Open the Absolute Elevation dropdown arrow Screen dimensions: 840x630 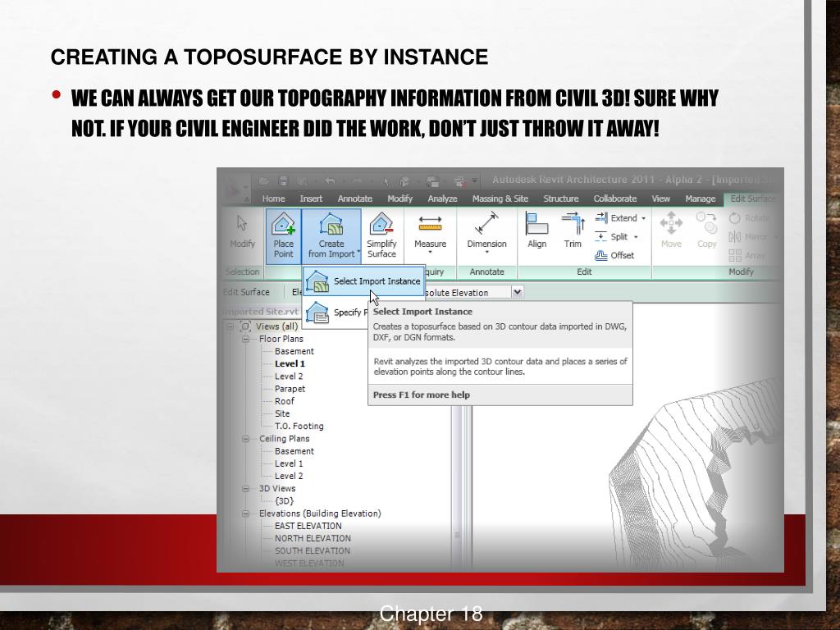click(517, 293)
